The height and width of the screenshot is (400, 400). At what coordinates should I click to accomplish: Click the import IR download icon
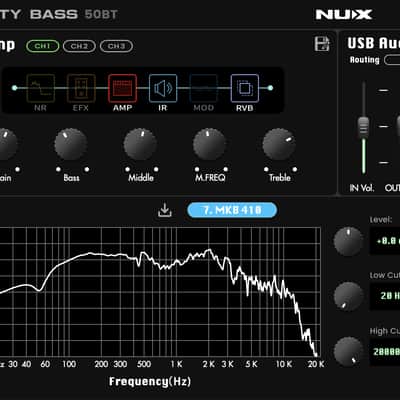click(165, 210)
